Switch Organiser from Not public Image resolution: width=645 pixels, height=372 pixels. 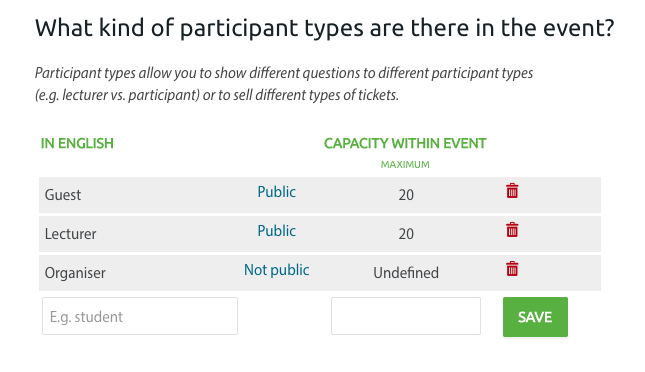point(276,270)
